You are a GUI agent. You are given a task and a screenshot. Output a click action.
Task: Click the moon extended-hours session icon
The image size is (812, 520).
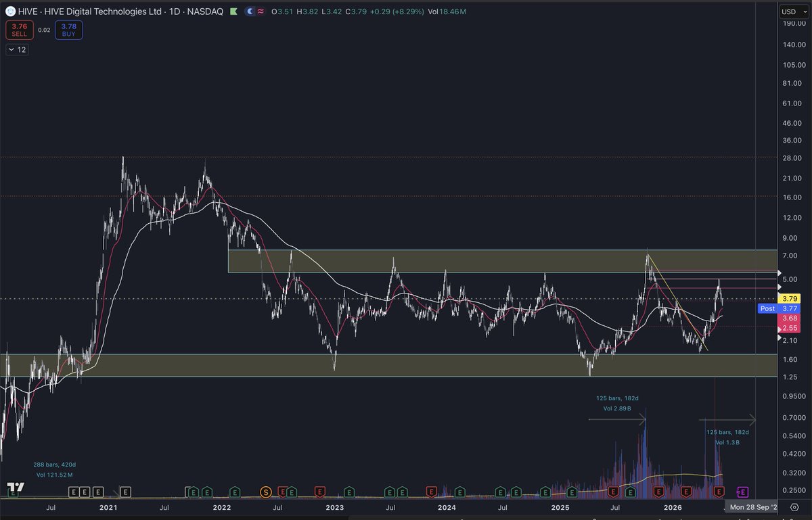tap(250, 11)
